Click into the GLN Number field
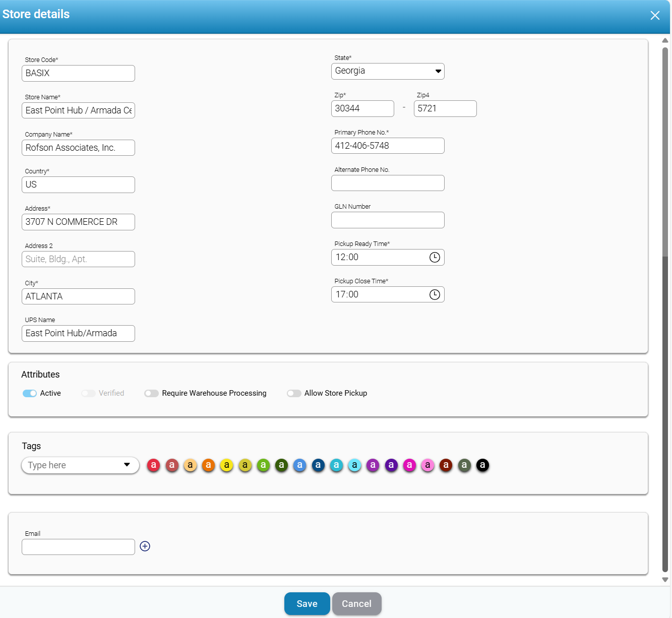Screen dimensions: 672x618 (388, 220)
